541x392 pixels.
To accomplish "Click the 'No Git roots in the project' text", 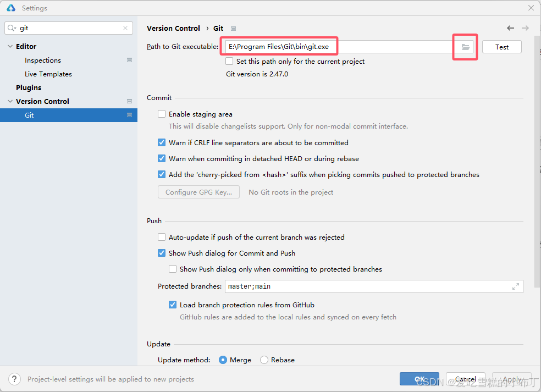I will (291, 192).
